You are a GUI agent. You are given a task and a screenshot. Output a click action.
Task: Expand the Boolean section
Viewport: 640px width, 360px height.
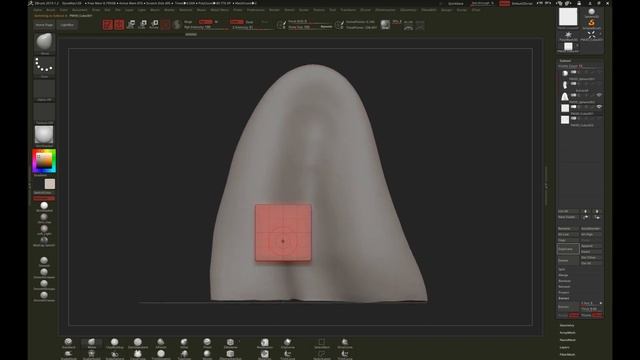click(x=564, y=281)
